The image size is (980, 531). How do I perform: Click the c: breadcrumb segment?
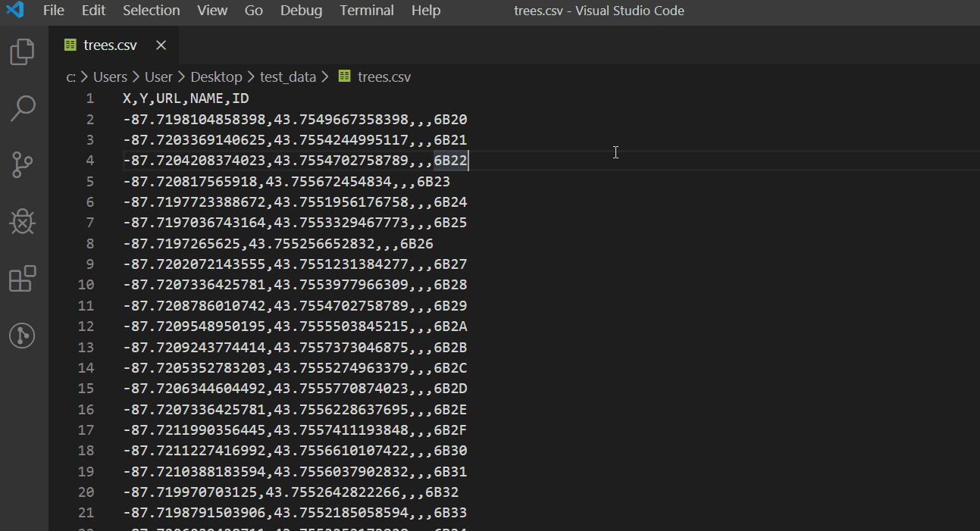pos(71,77)
